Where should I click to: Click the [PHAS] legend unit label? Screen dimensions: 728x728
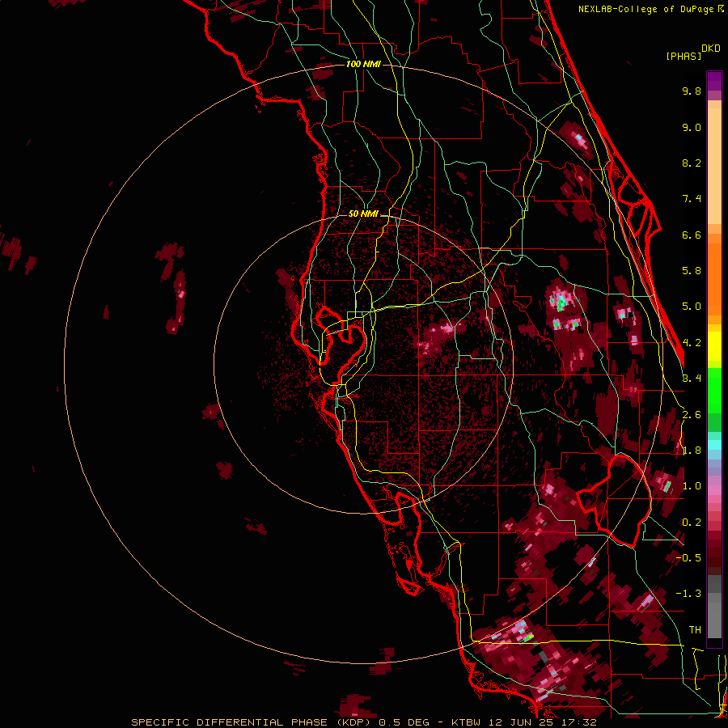[x=684, y=56]
